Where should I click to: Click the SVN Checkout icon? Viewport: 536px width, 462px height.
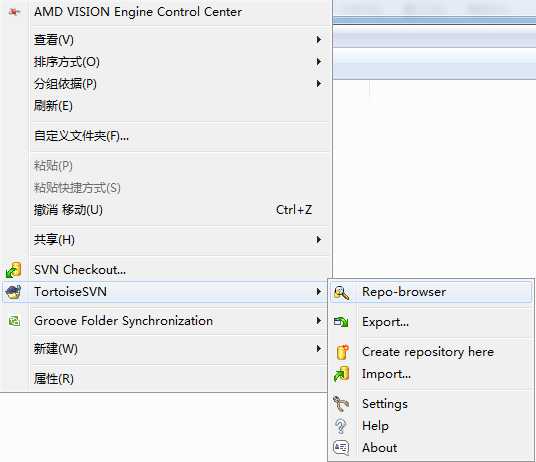tap(14, 270)
